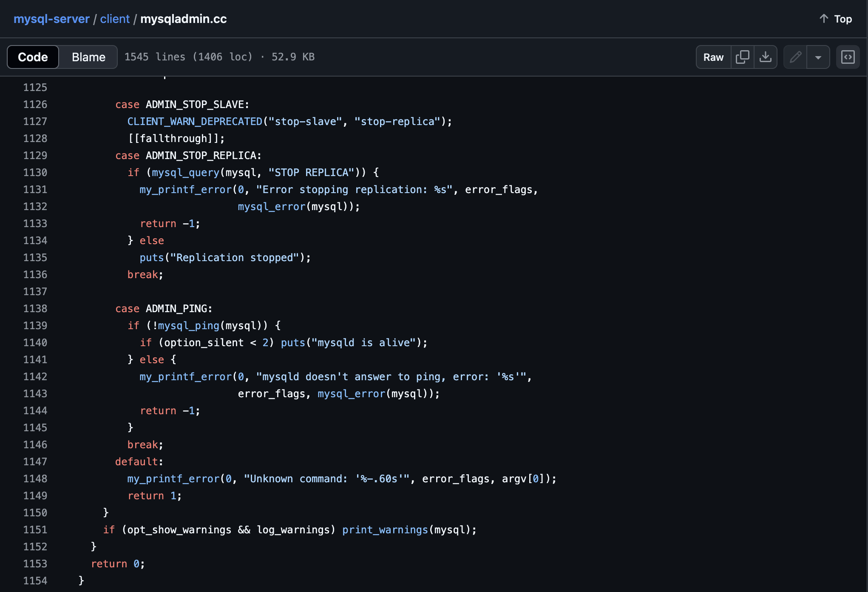Screen dimensions: 868x592
Task: Open the Raw file view
Action: [713, 57]
